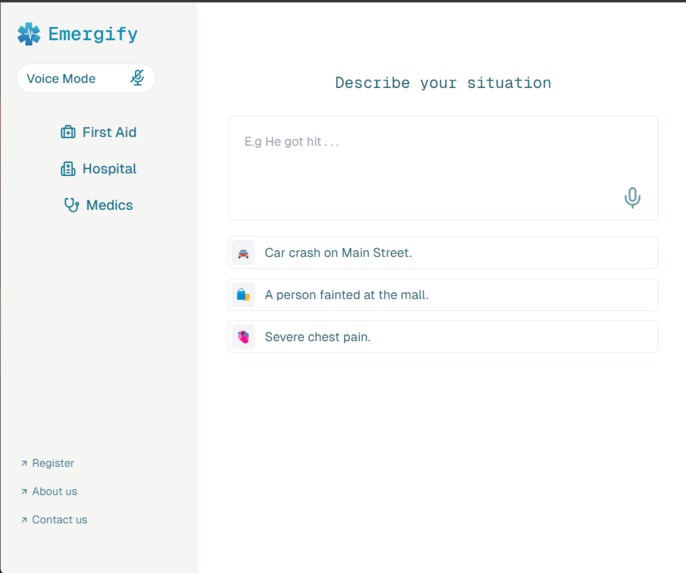Click the first aid kit icon
This screenshot has width=686, height=573.
68,132
